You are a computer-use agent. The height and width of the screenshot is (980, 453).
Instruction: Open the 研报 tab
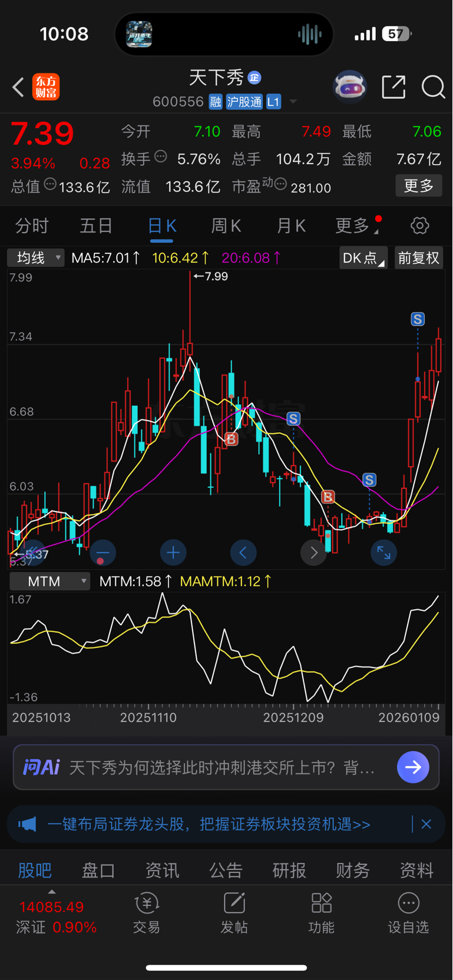(289, 871)
